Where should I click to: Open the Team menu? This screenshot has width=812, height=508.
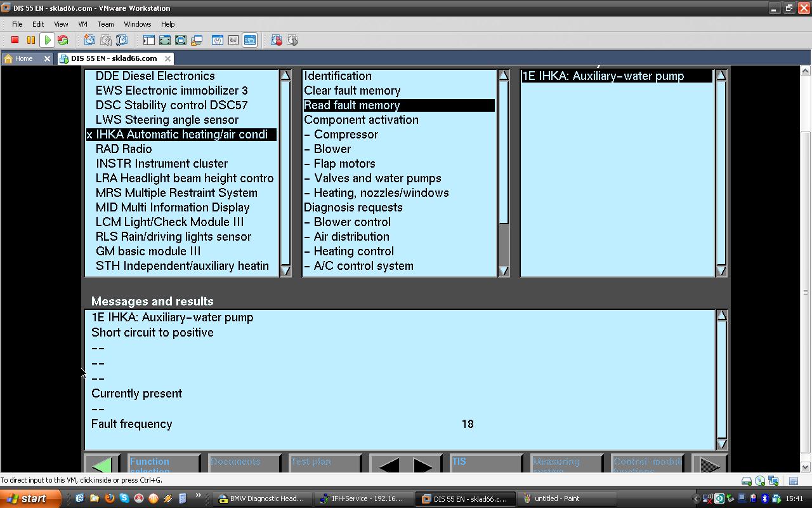(105, 24)
